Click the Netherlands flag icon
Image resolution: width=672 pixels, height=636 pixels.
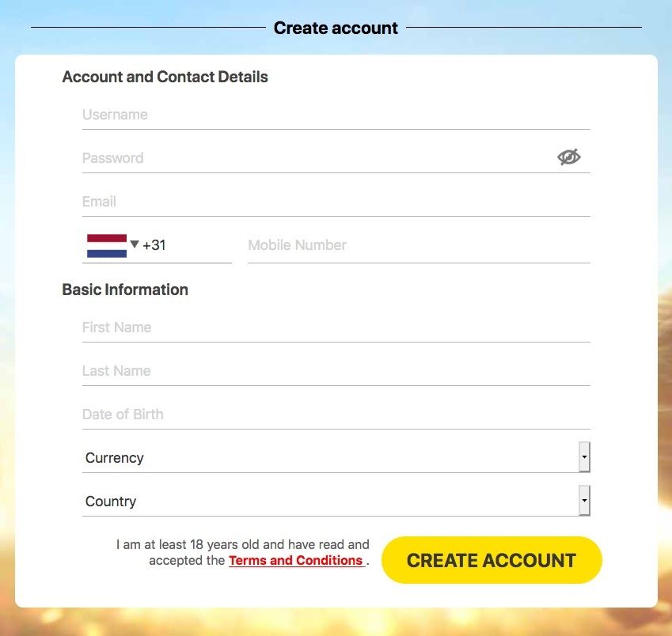(106, 245)
